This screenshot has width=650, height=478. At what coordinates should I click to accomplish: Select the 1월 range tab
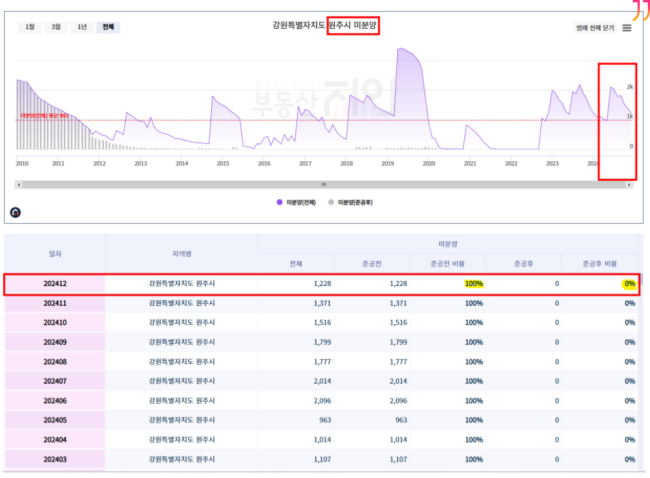[x=30, y=27]
